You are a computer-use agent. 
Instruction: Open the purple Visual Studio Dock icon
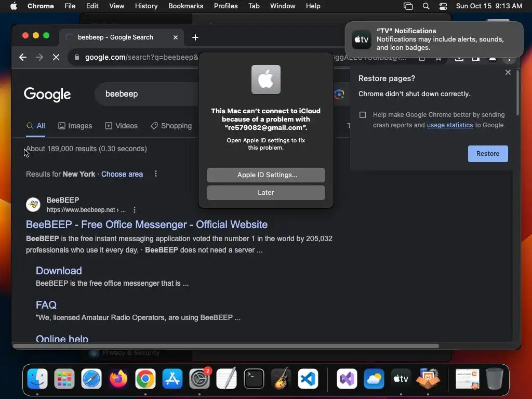347,379
